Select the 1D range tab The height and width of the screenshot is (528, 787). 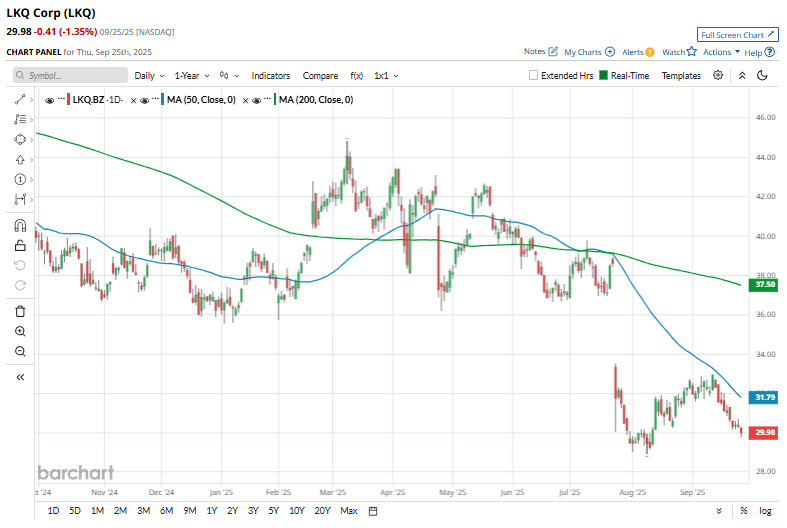[x=53, y=511]
